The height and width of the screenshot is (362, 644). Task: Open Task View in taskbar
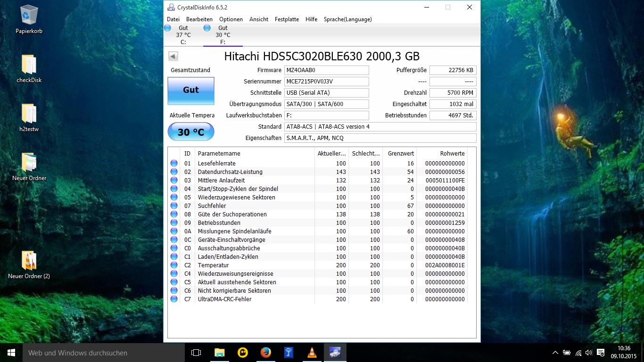[196, 353]
